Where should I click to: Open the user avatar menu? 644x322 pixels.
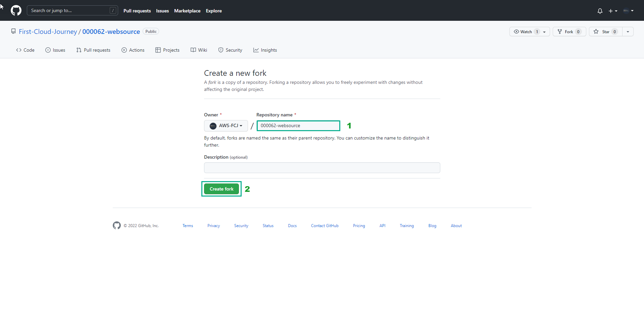pyautogui.click(x=628, y=11)
